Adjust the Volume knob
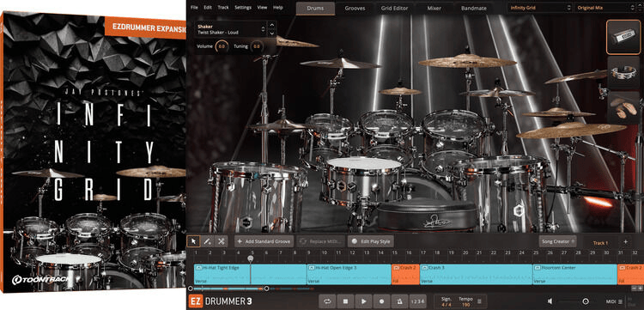Image resolution: width=644 pixels, height=310 pixels. coord(222,46)
